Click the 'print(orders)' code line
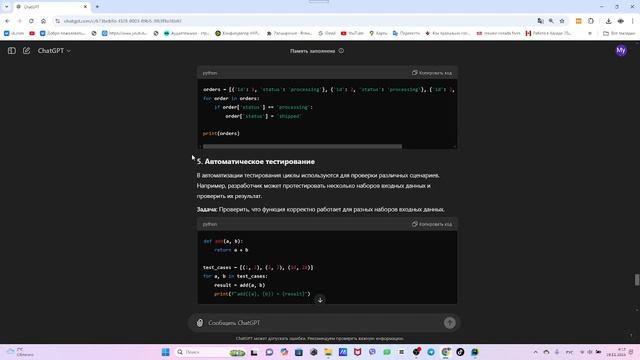This screenshot has width=640, height=360. coord(221,133)
